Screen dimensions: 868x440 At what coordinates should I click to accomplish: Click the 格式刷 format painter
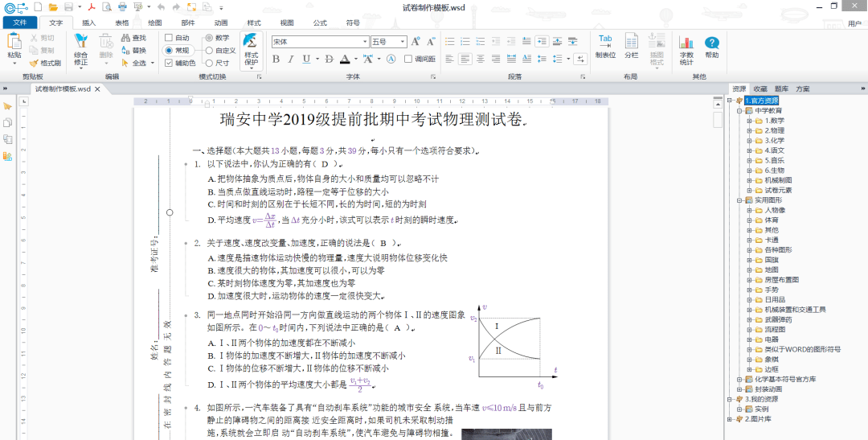coord(45,63)
